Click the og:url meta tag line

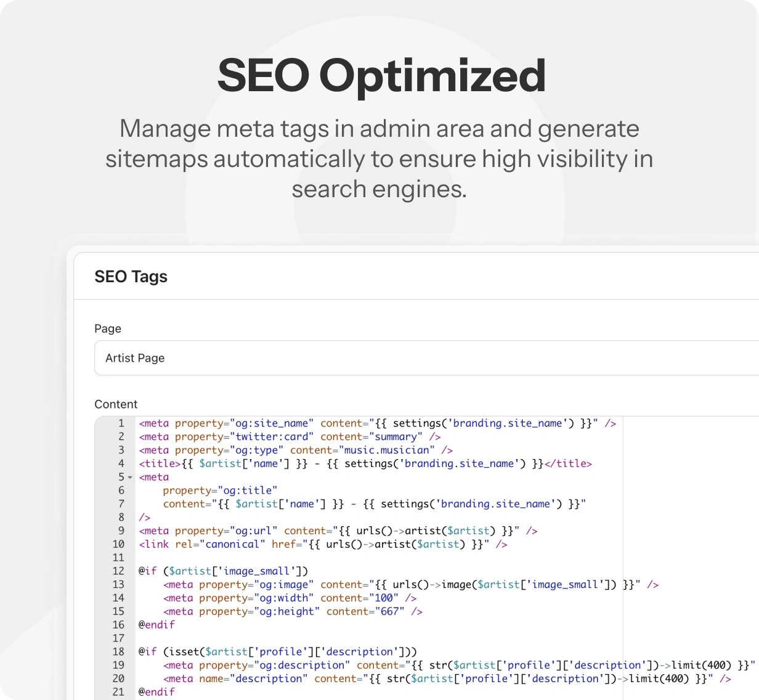(x=338, y=531)
